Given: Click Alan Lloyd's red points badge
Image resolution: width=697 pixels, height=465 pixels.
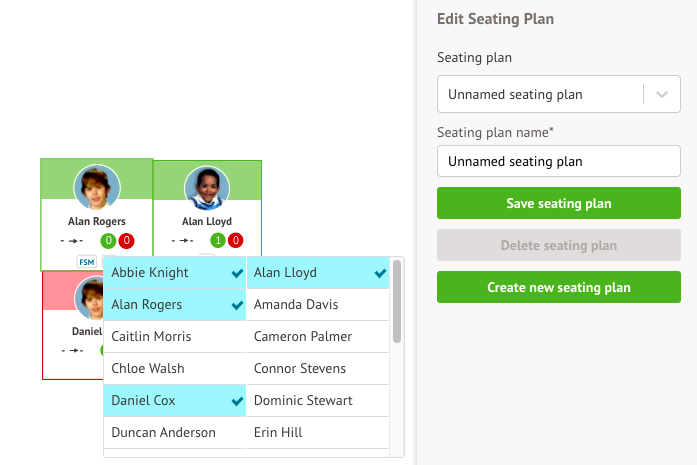Looking at the screenshot, I should click(235, 240).
